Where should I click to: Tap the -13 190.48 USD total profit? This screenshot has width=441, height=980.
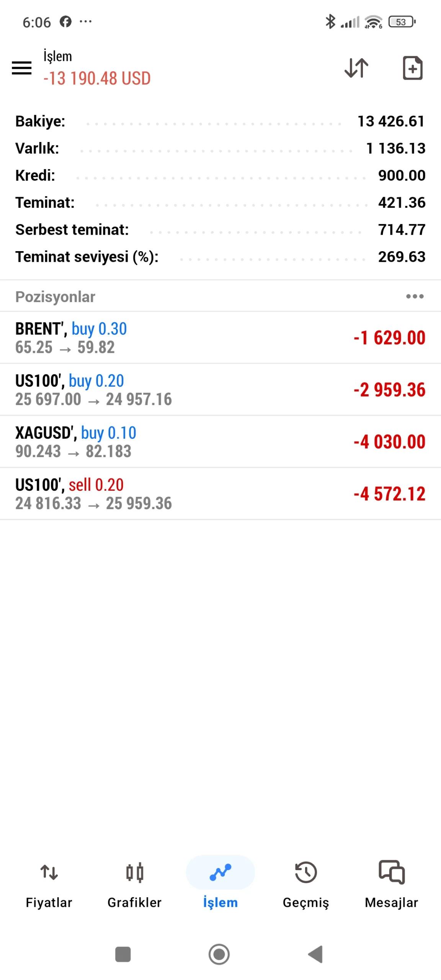point(97,78)
